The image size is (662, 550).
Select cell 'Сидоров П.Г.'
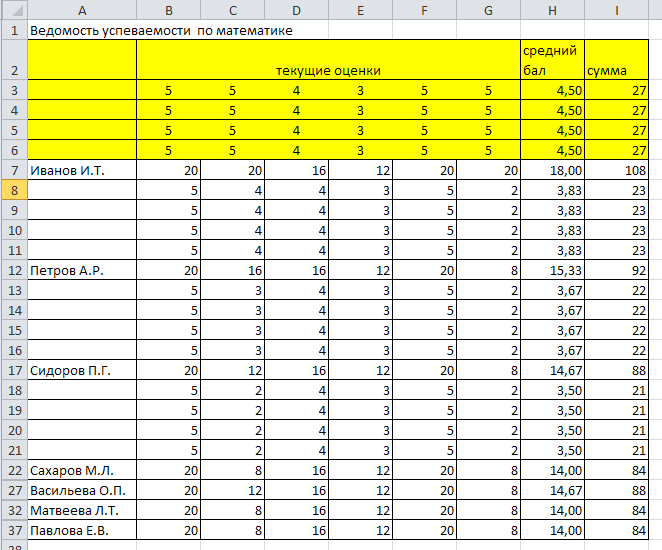click(82, 370)
